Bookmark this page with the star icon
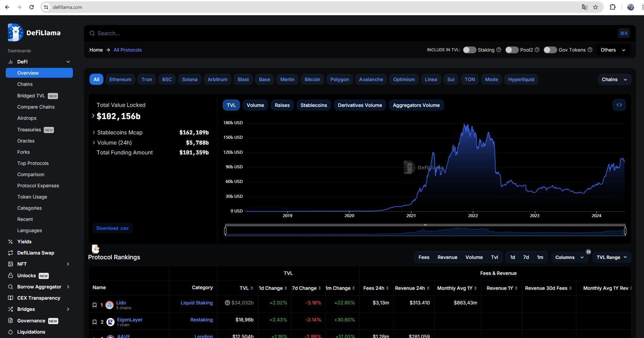644x338 pixels. 596,7
